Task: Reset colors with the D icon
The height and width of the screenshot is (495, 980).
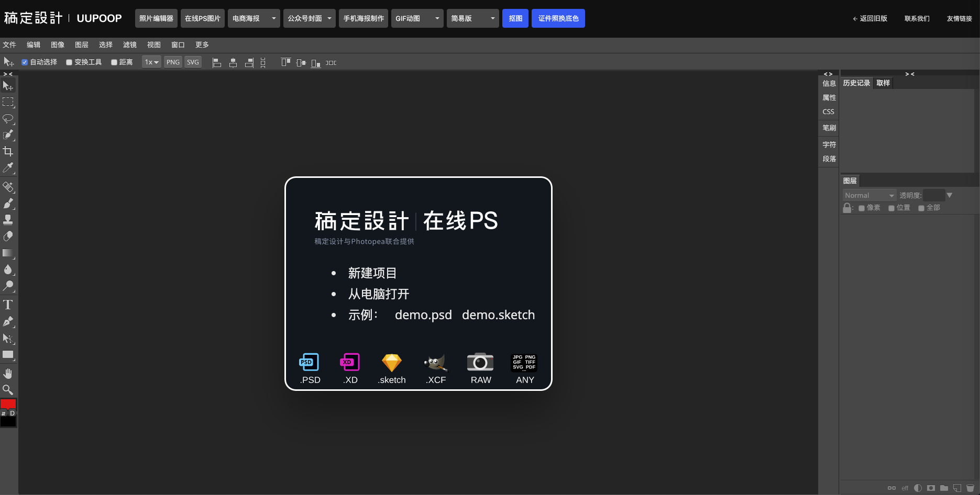Action: 13,413
